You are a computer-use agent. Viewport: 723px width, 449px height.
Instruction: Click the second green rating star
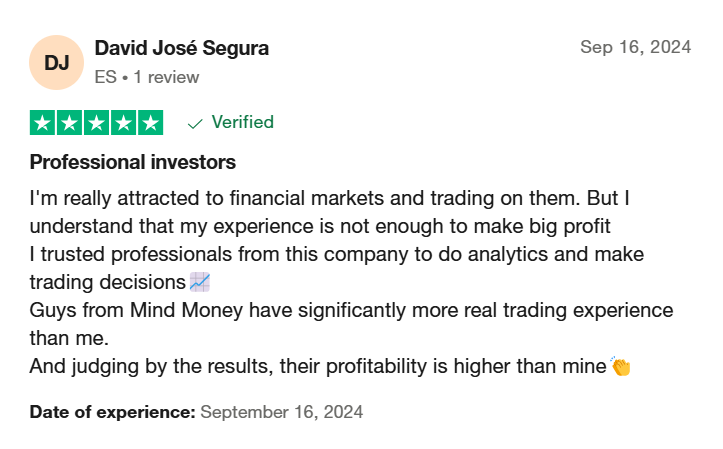pos(69,123)
